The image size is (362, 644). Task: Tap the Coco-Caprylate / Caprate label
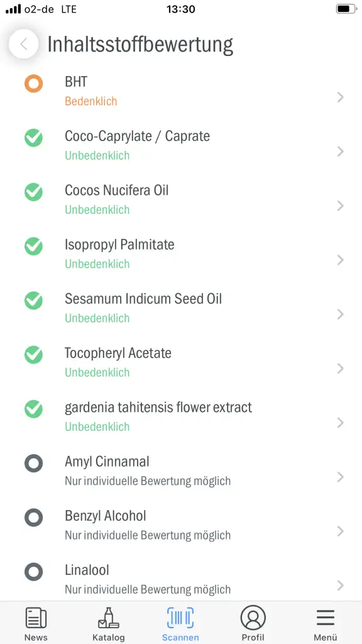click(137, 136)
